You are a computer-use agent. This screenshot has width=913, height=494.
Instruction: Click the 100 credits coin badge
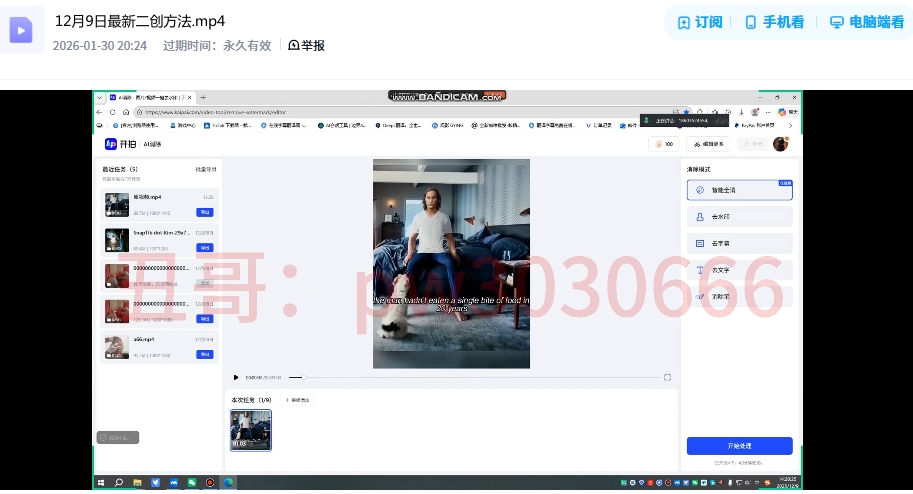tap(664, 144)
